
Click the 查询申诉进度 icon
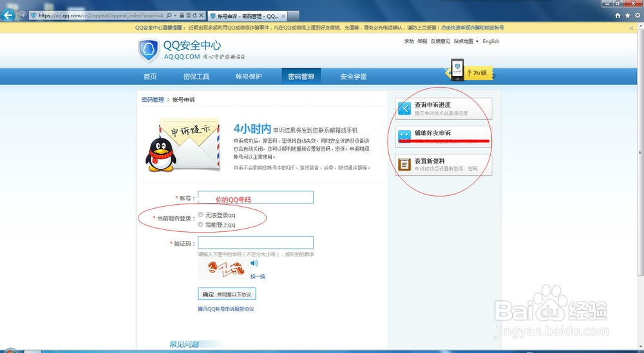tap(404, 108)
